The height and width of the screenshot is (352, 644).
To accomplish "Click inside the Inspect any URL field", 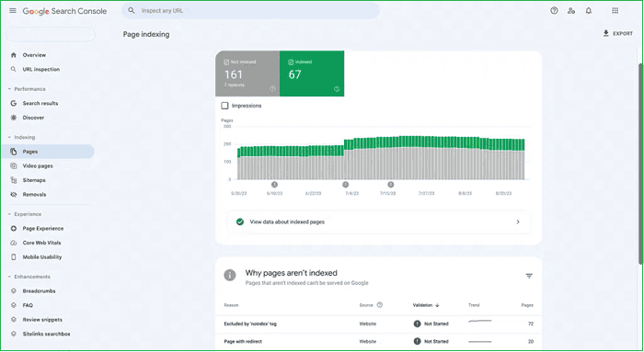I will pos(250,11).
